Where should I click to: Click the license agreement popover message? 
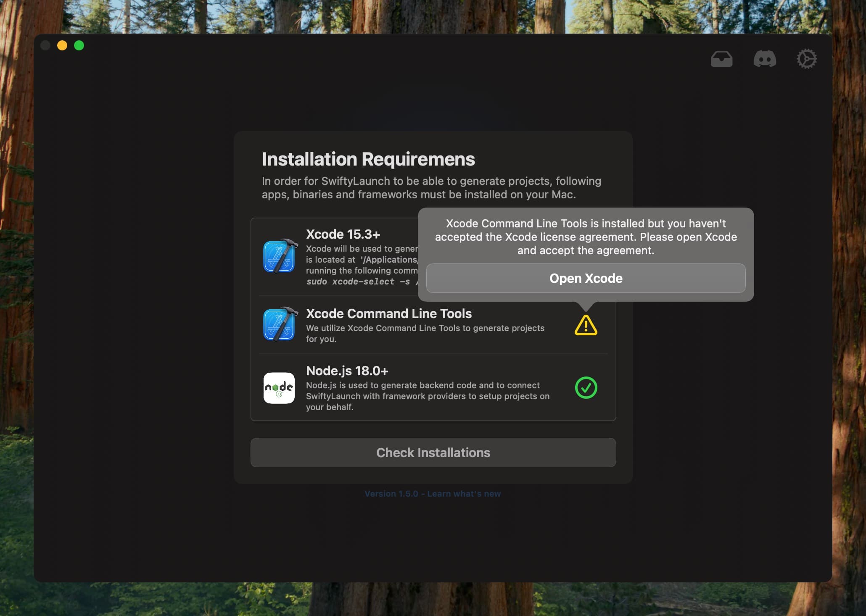pyautogui.click(x=586, y=237)
